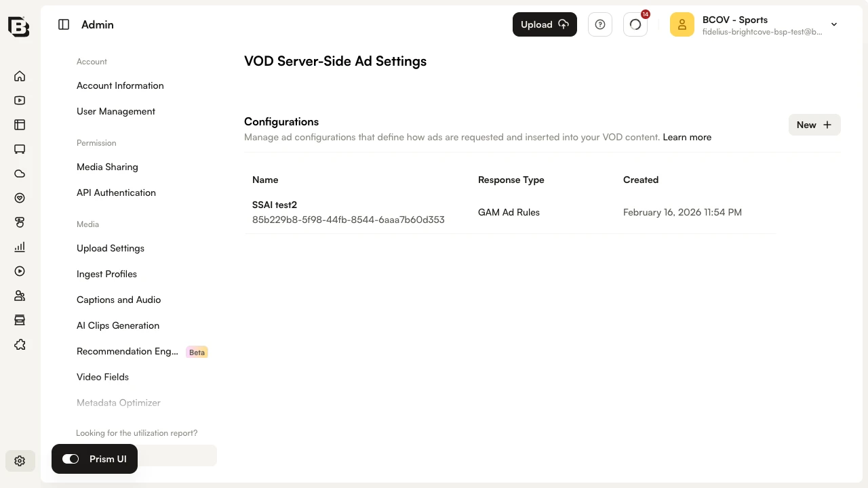
Task: Toggle the Prism UI switch
Action: click(71, 459)
